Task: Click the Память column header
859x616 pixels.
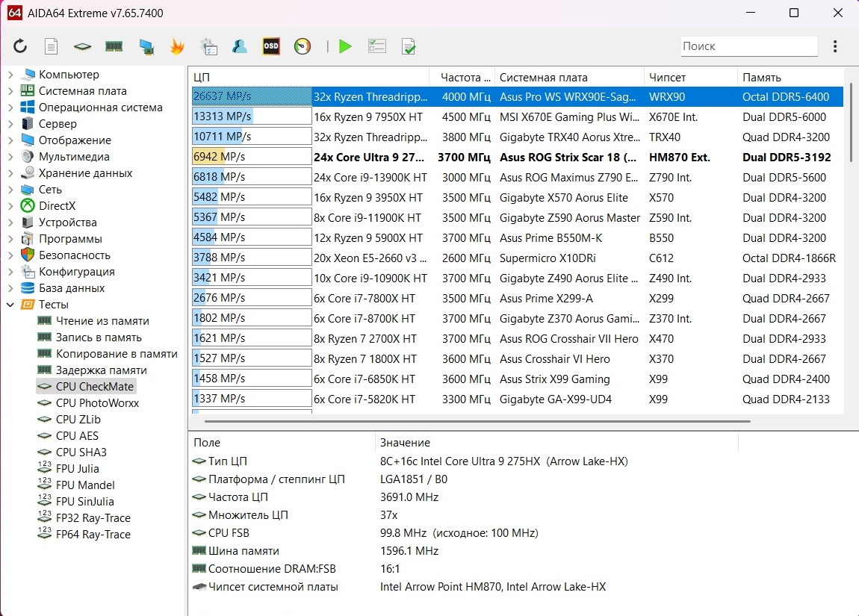Action: [761, 78]
